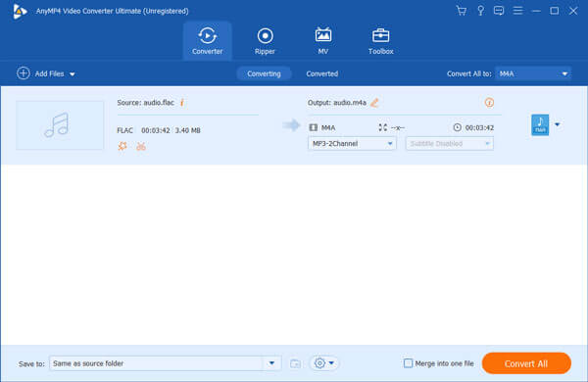Viewport: 588px width, 382px height.
Task: Open the settings gear at bottom
Action: (x=319, y=362)
